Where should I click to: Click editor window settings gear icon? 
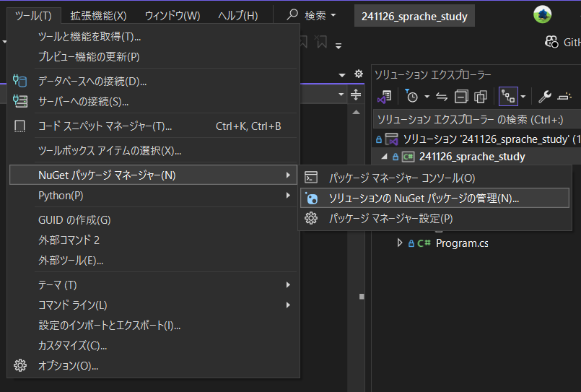click(x=358, y=74)
